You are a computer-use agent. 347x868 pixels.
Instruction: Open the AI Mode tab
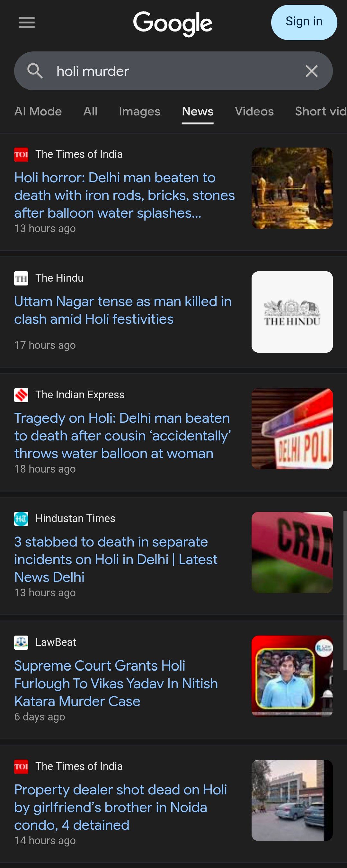point(38,111)
